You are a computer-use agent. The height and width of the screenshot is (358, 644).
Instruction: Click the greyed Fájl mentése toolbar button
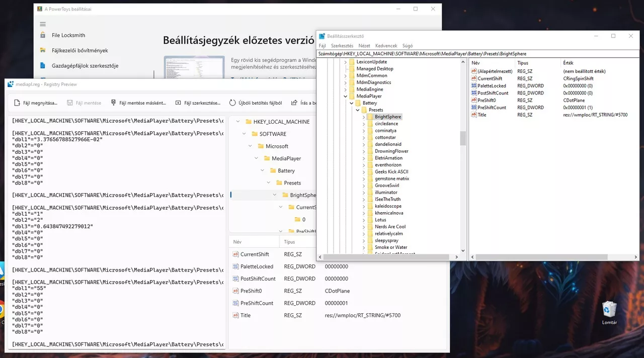pyautogui.click(x=84, y=103)
